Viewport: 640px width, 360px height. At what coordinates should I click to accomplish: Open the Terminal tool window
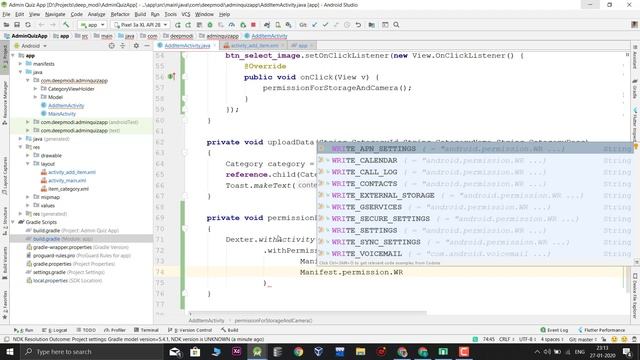pyautogui.click(x=146, y=330)
